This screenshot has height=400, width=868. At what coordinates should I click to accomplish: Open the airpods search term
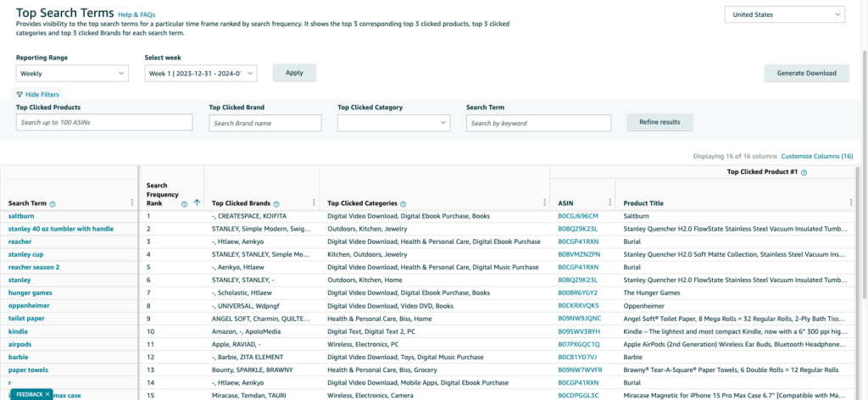pyautogui.click(x=20, y=344)
